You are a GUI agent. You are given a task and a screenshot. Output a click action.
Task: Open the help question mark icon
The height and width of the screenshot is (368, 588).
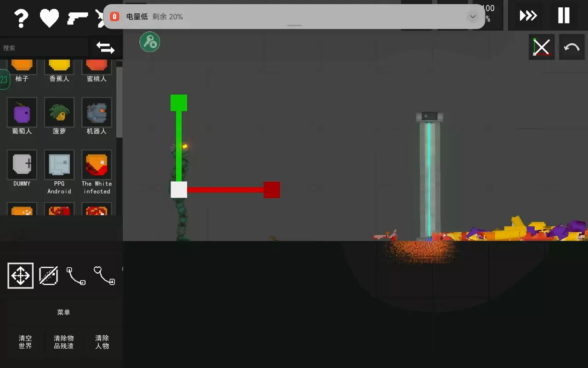[x=21, y=18]
